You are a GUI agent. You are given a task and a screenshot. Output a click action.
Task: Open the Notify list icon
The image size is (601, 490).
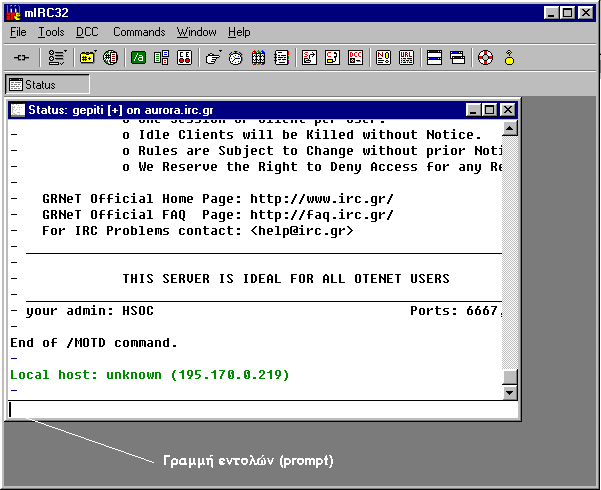pyautogui.click(x=383, y=58)
